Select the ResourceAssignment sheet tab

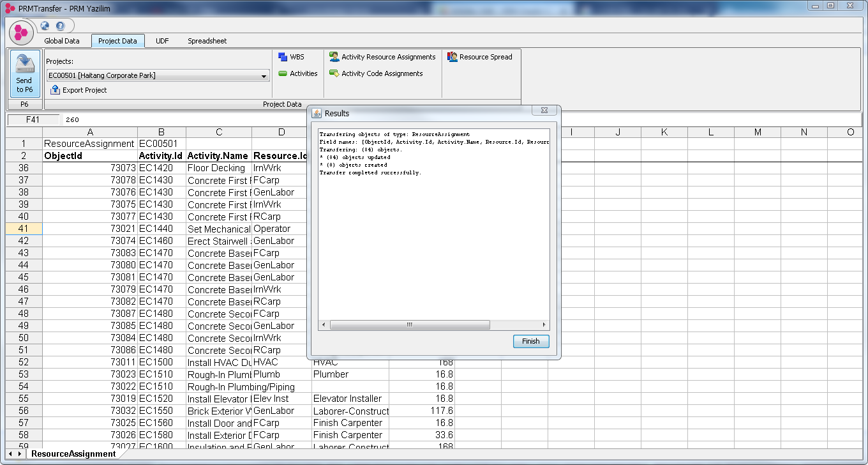pos(73,454)
